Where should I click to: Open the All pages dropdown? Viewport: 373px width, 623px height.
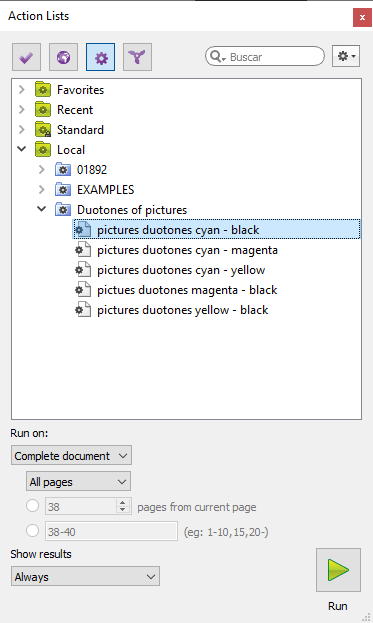click(78, 482)
